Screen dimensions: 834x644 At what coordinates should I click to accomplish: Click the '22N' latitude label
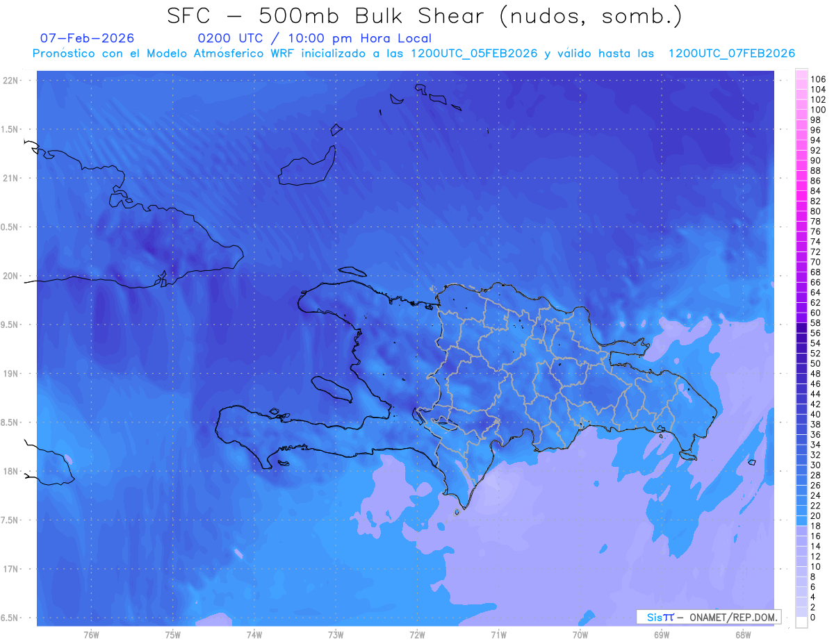11,81
